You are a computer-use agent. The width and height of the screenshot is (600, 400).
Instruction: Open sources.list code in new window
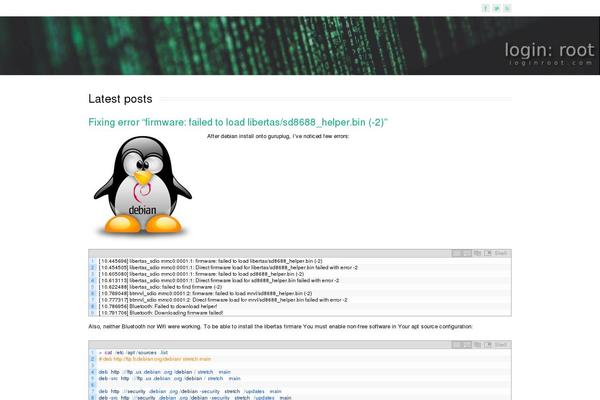[x=488, y=345]
